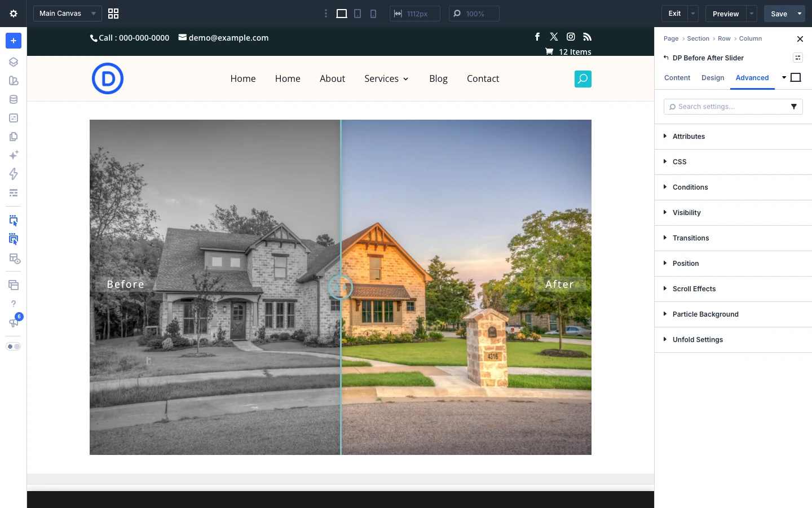Open the page copy icon in sidebar
This screenshot has height=508, width=812.
14,137
